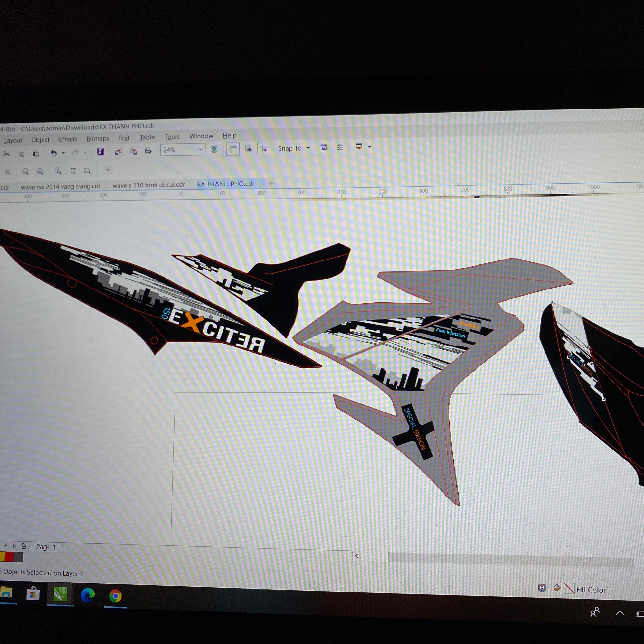Select the EX THANH PHO.cdr document tab
Viewport: 644px width, 644px height.
click(226, 184)
